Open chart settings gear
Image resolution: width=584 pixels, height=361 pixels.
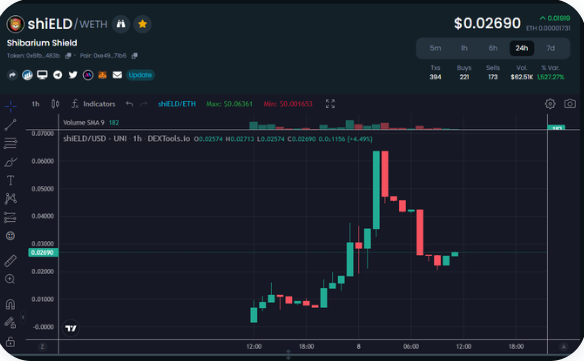[550, 104]
